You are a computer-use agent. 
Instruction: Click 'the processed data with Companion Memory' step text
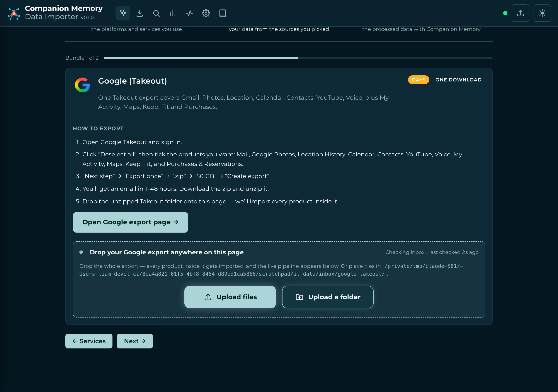click(421, 29)
